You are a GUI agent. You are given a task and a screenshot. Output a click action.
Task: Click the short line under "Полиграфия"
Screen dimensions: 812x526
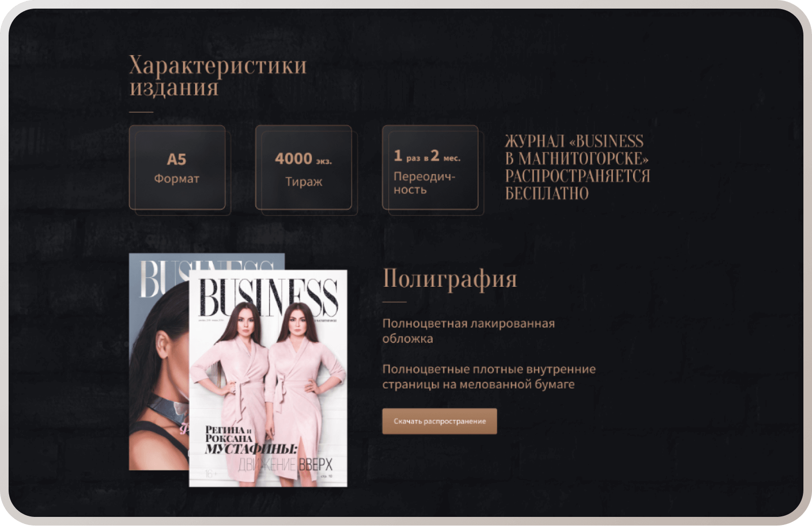click(x=394, y=302)
